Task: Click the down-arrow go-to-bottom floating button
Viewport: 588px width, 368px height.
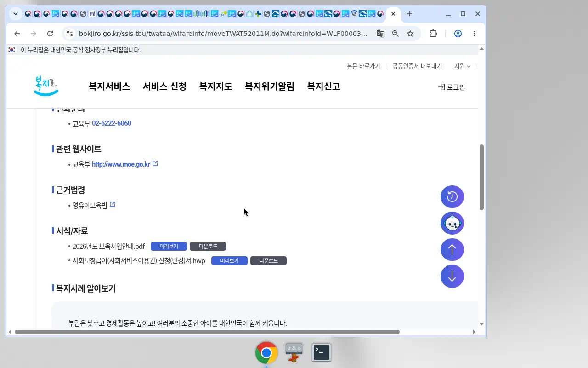Action: (x=452, y=276)
